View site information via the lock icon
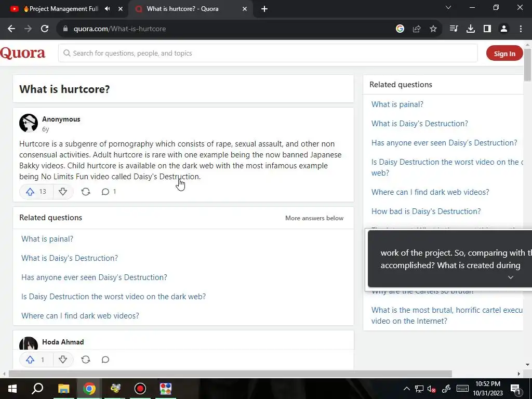The height and width of the screenshot is (399, 532). pos(65,29)
